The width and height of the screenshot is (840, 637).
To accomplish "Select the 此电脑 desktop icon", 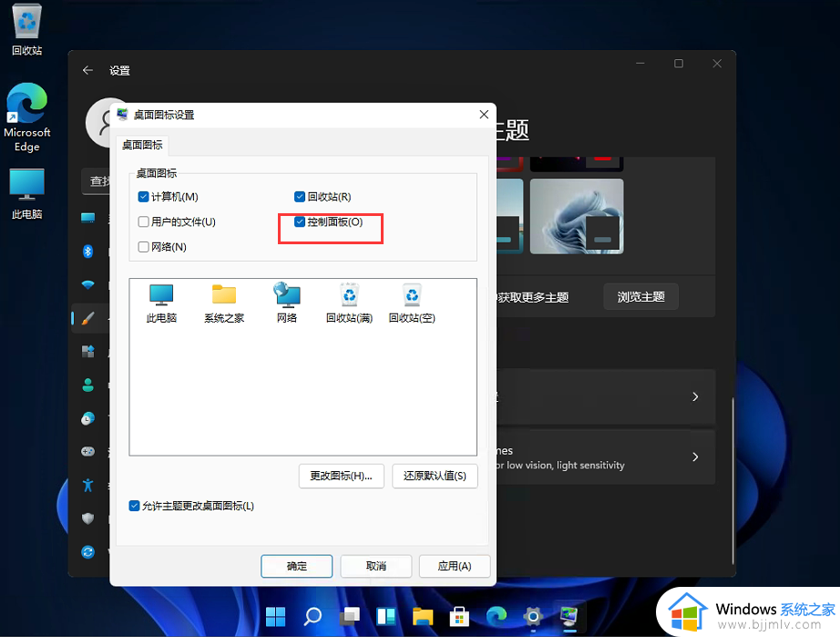I will tap(26, 194).
